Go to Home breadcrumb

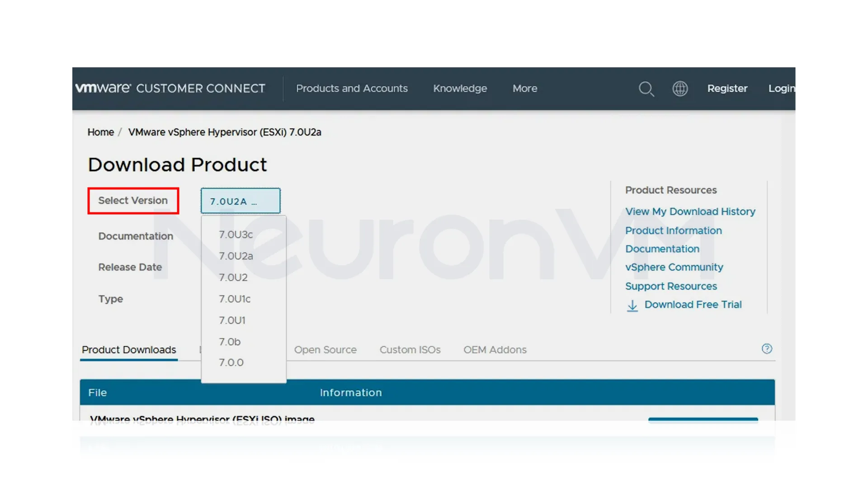pos(100,132)
